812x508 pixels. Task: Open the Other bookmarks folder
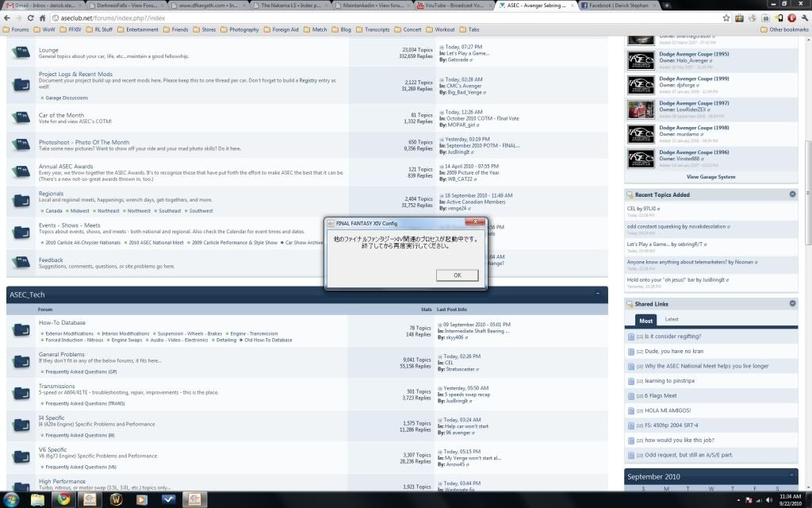coord(784,29)
